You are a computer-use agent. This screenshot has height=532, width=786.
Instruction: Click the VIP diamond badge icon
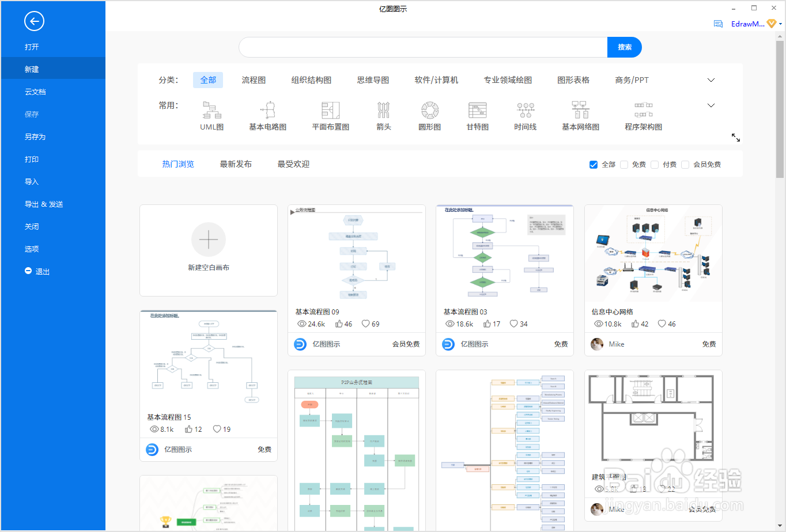pos(772,24)
